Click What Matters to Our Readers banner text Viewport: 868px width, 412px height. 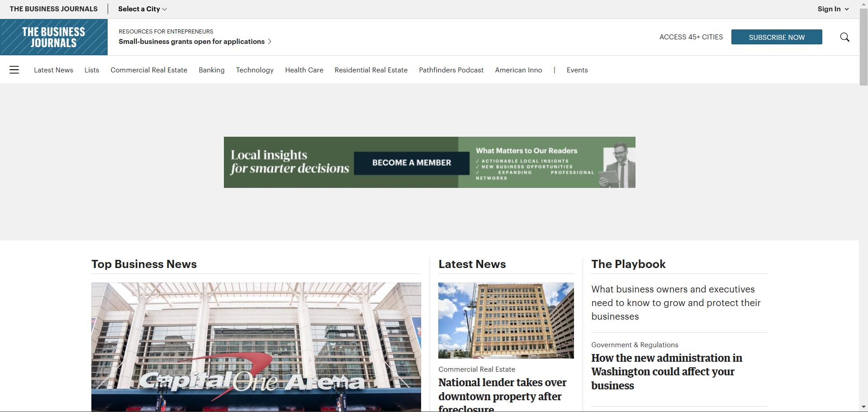click(x=526, y=151)
